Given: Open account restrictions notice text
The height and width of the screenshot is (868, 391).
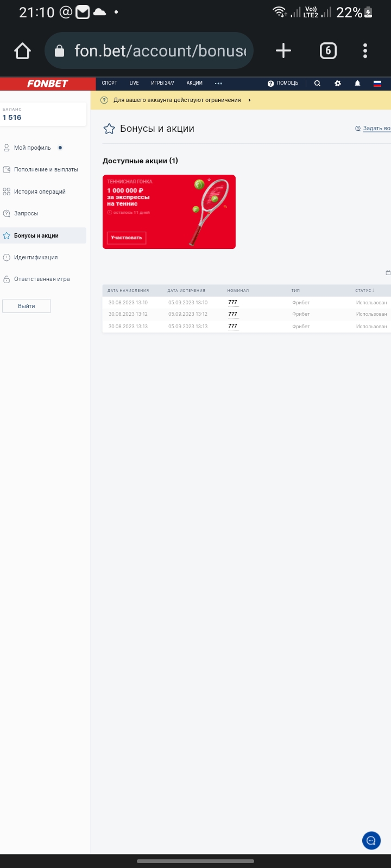Looking at the screenshot, I should coord(177,100).
